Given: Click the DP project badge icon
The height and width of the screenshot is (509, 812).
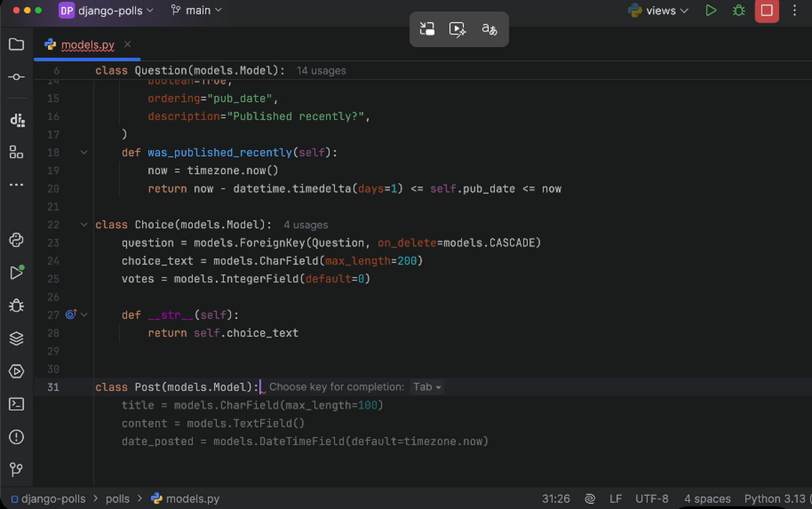Looking at the screenshot, I should coord(66,11).
